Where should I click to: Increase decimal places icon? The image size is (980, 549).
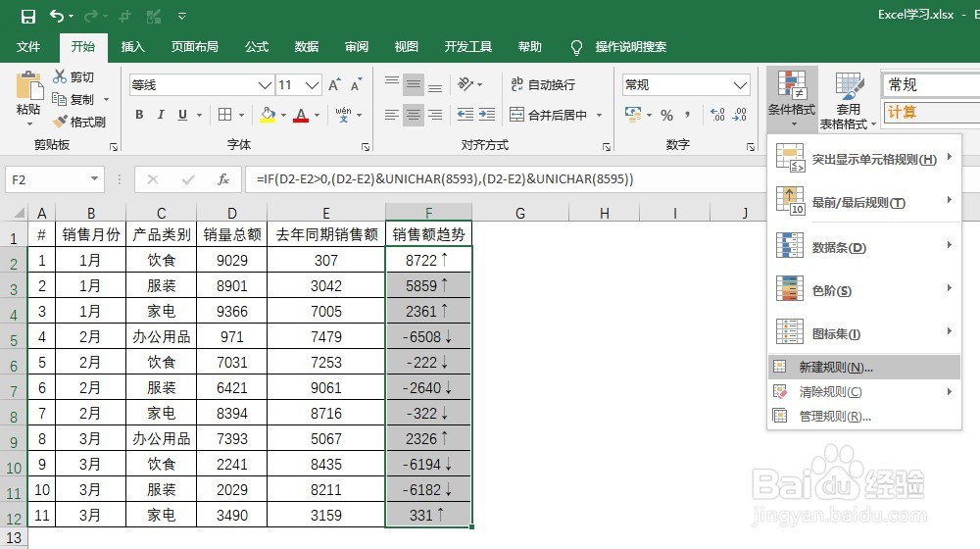tap(718, 115)
